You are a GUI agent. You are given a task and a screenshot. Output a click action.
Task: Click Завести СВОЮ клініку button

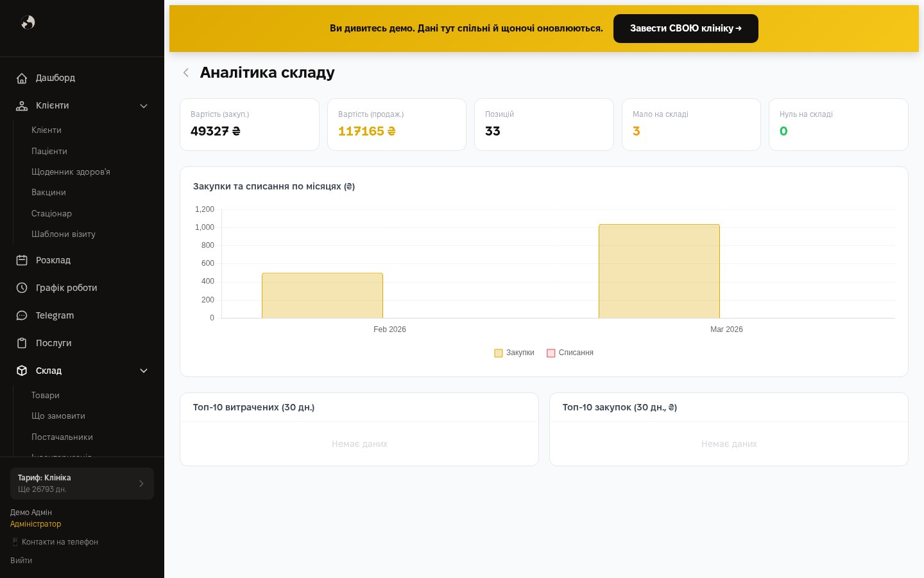686,28
